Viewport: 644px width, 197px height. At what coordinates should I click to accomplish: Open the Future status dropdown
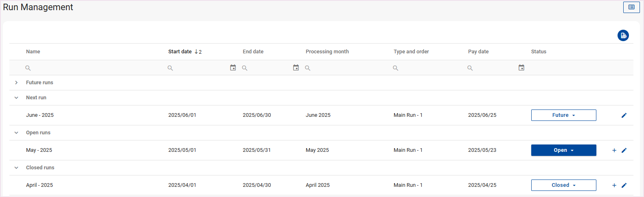563,115
